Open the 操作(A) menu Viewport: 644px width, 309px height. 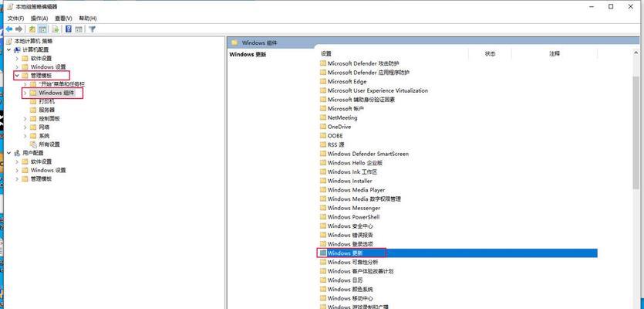pos(39,19)
